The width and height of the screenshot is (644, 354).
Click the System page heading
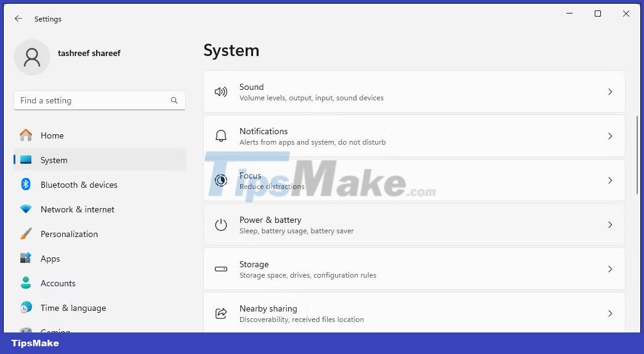(231, 50)
